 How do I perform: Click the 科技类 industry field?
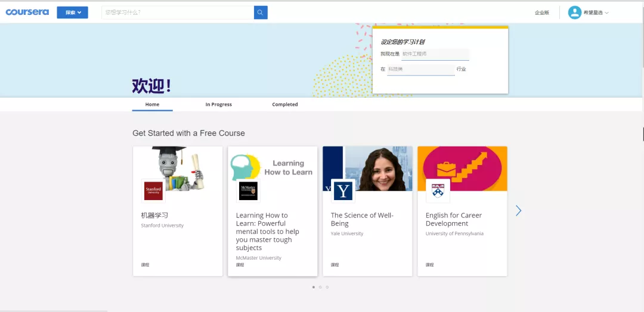pos(421,69)
